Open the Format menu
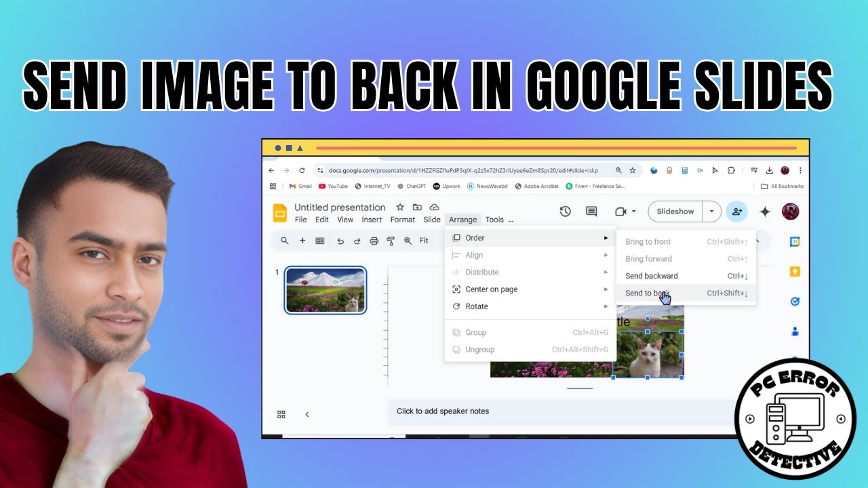The width and height of the screenshot is (868, 488). click(x=403, y=220)
